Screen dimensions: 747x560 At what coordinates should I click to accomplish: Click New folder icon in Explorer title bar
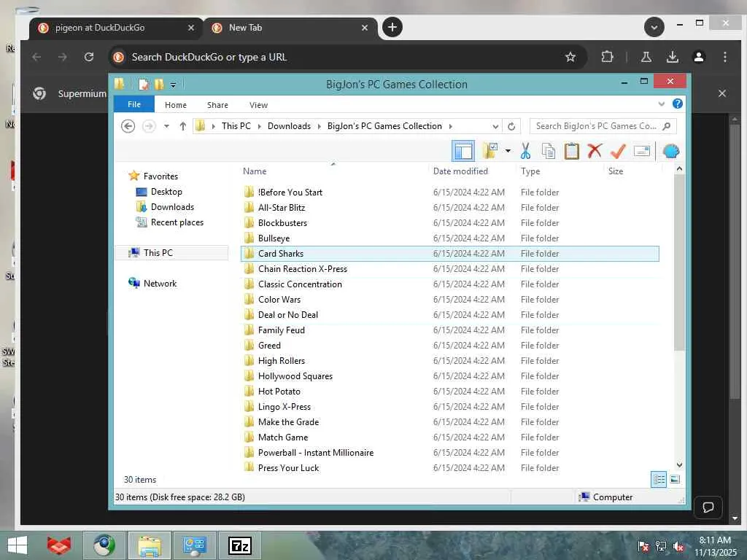(x=158, y=85)
